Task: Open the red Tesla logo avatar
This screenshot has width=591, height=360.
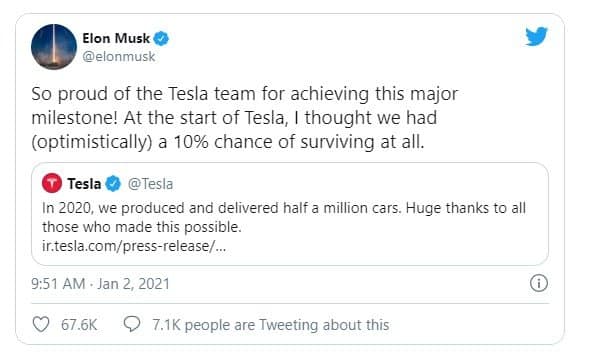Action: (52, 183)
